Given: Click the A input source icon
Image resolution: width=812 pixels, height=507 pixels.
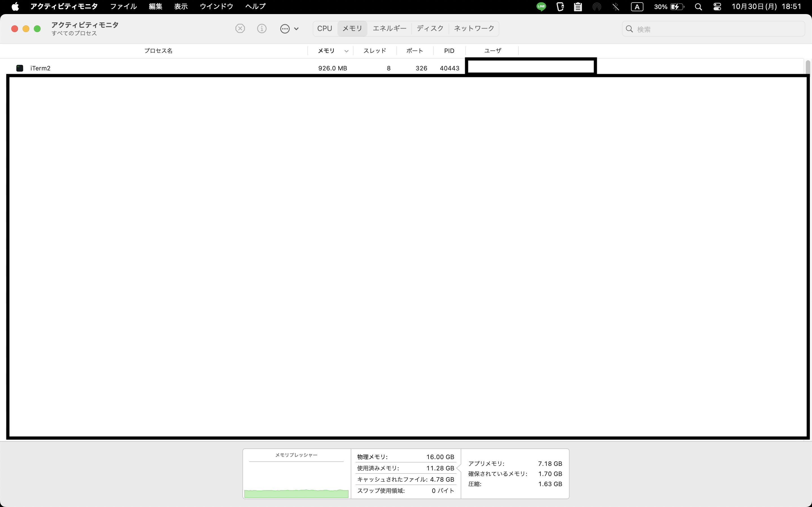Looking at the screenshot, I should point(637,7).
